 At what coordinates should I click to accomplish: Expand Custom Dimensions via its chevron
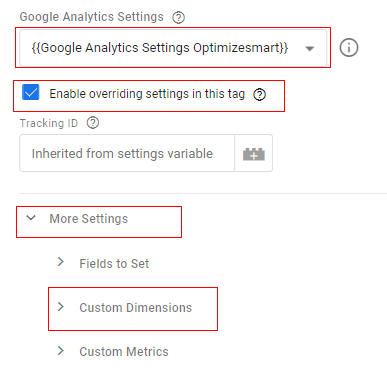point(61,306)
